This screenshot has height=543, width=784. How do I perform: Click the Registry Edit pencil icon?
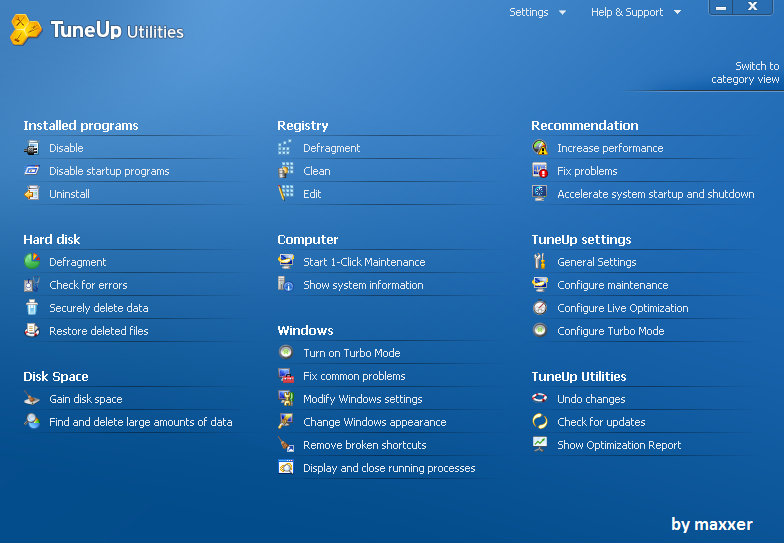pyautogui.click(x=286, y=193)
